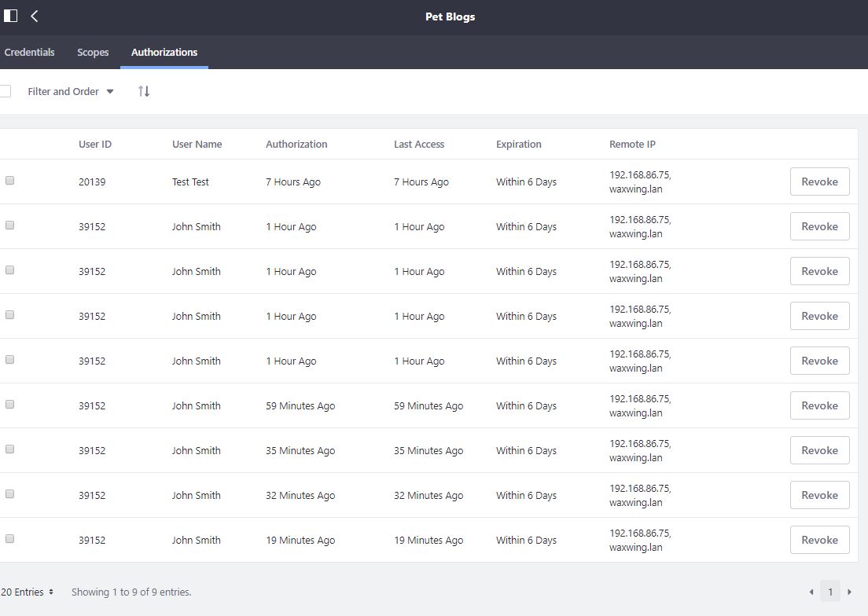Click the back arrow icon
This screenshot has width=868, height=616.
[x=35, y=16]
